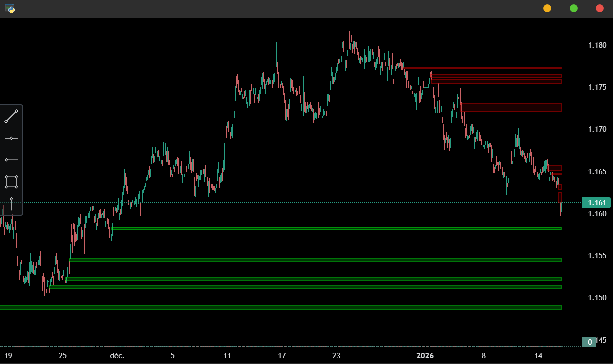Screen dimensions: 613x364
Task: Select the rectangle drawing tool
Action: click(x=11, y=182)
